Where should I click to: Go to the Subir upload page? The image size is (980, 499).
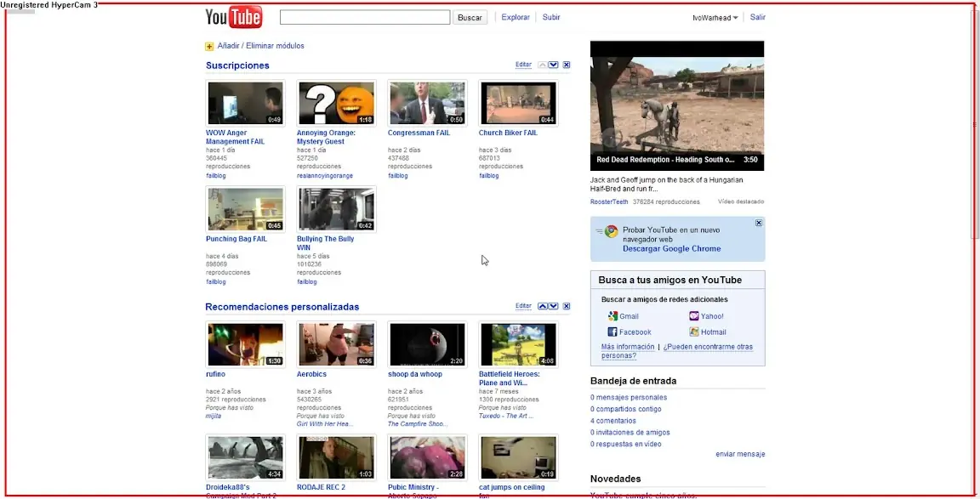[x=551, y=17]
